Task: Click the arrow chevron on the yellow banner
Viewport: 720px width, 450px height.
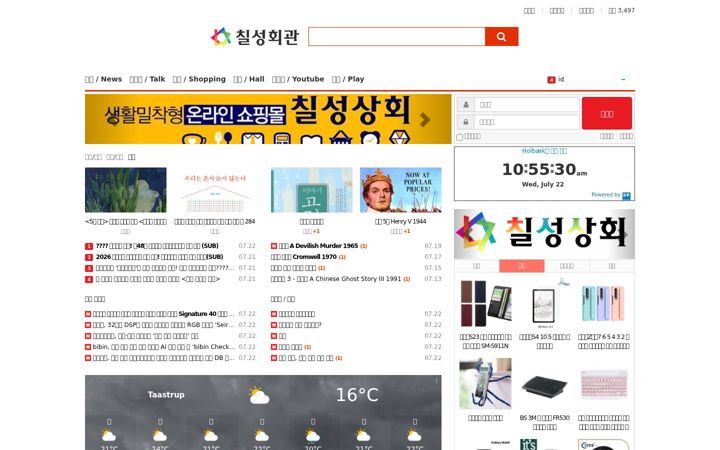Action: click(425, 120)
